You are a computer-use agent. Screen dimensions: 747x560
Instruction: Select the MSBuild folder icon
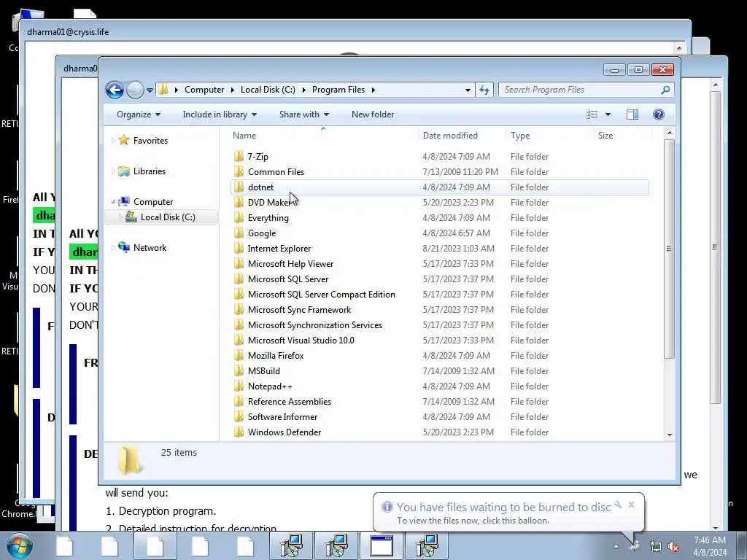click(239, 370)
